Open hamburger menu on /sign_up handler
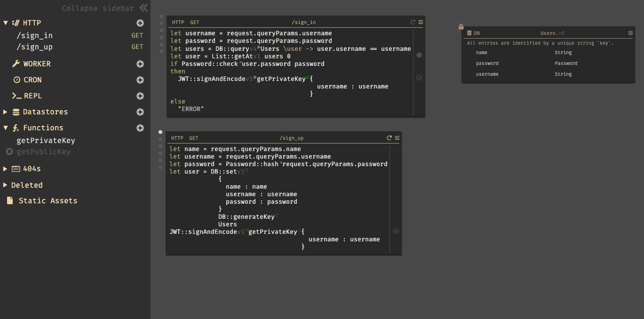This screenshot has height=319, width=644. coord(397,138)
